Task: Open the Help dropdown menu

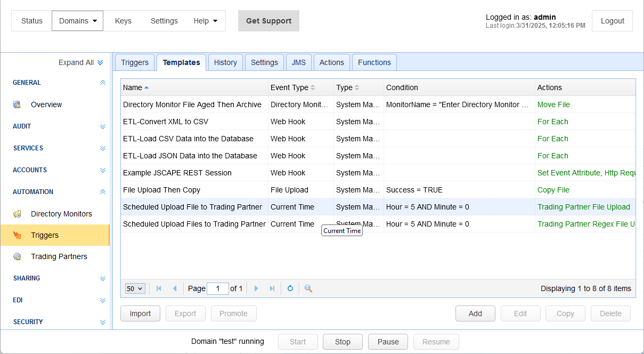Action: tap(206, 21)
